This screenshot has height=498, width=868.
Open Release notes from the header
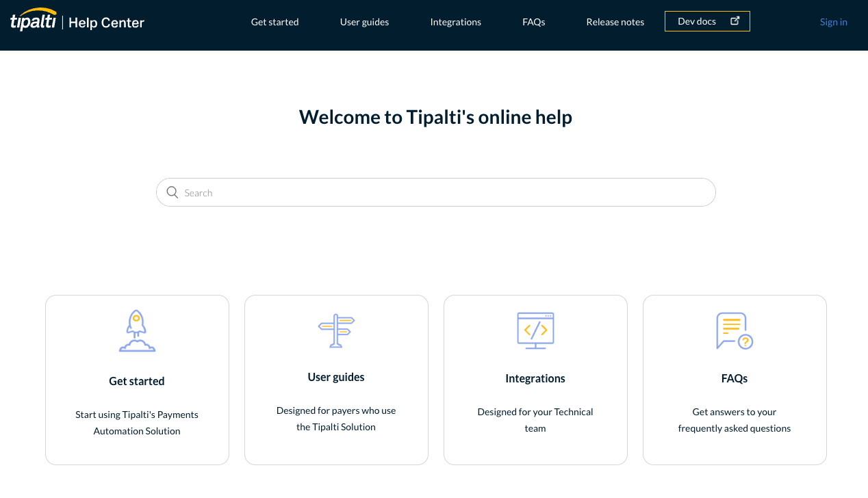click(615, 22)
